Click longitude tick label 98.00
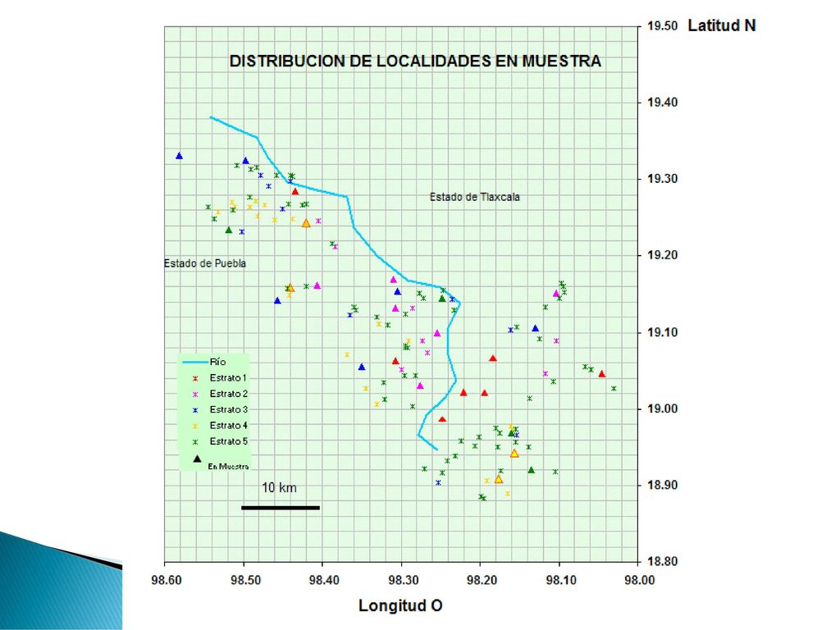Image resolution: width=840 pixels, height=630 pixels. pos(639,580)
